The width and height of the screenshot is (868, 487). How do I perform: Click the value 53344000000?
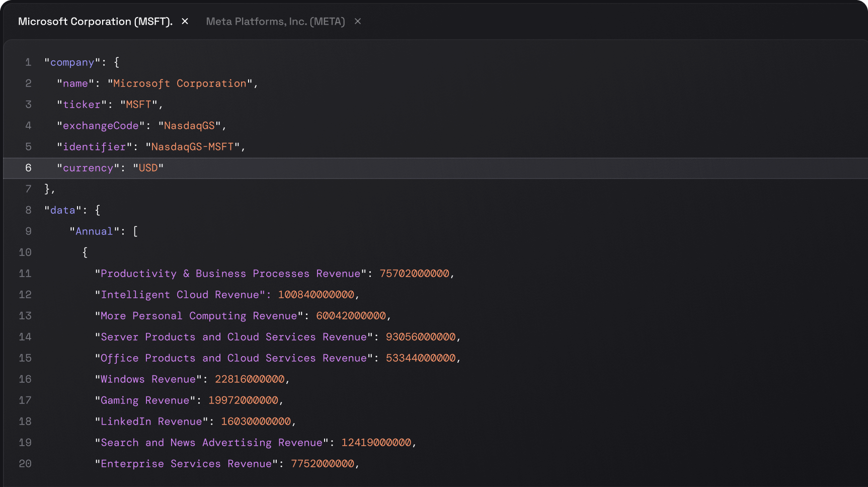[x=421, y=358]
